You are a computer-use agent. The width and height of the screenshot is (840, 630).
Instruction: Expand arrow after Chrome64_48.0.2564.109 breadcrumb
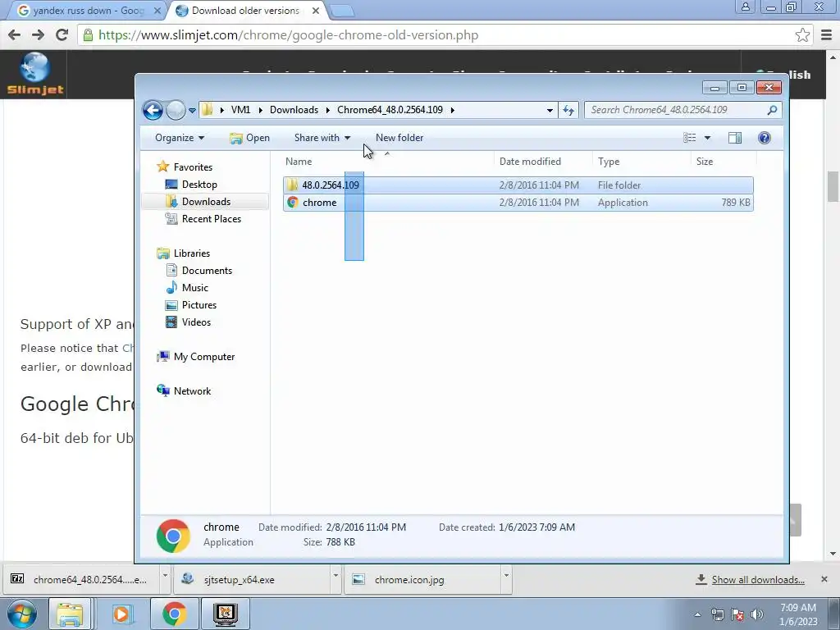pyautogui.click(x=453, y=111)
